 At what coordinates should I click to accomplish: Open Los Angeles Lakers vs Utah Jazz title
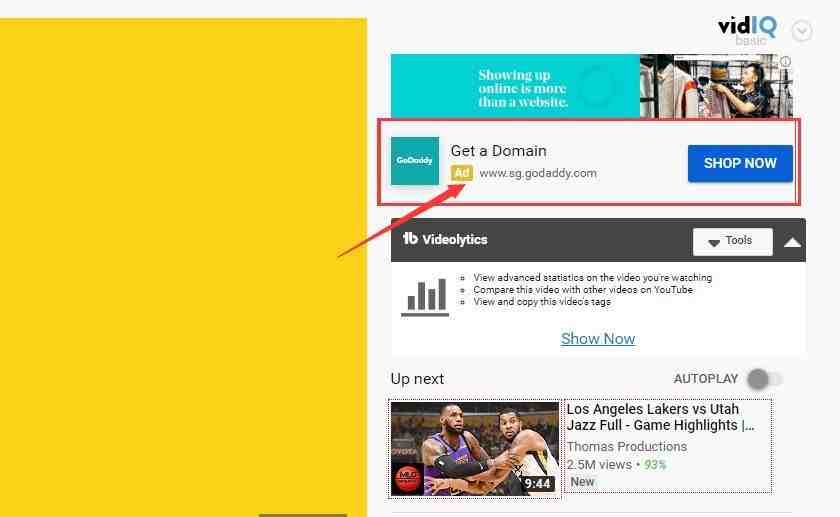click(661, 417)
